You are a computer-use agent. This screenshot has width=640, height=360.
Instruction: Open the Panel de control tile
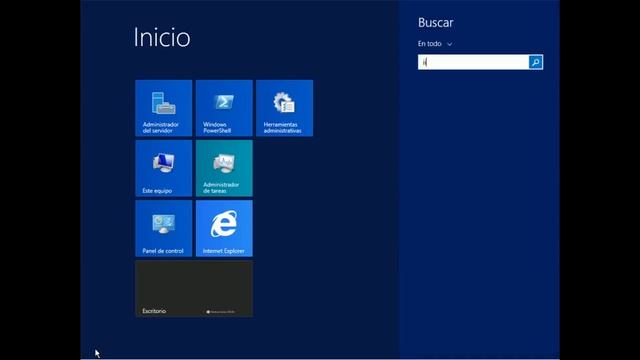164,228
